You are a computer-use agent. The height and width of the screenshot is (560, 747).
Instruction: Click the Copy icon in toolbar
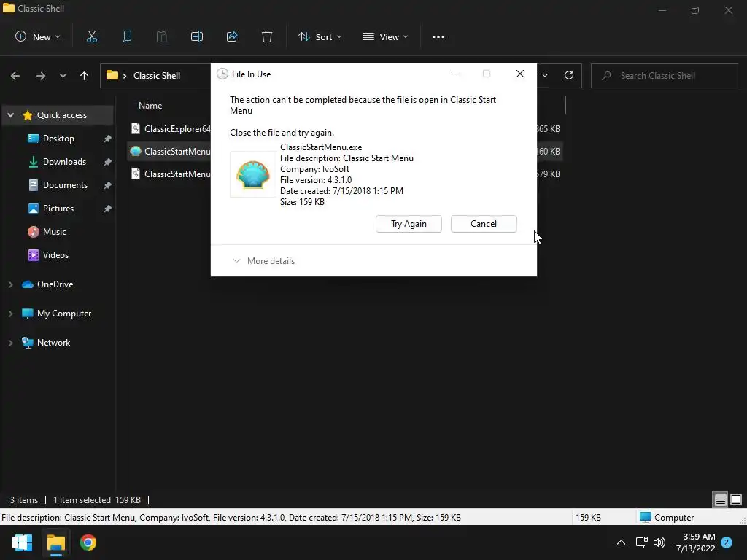pos(127,36)
